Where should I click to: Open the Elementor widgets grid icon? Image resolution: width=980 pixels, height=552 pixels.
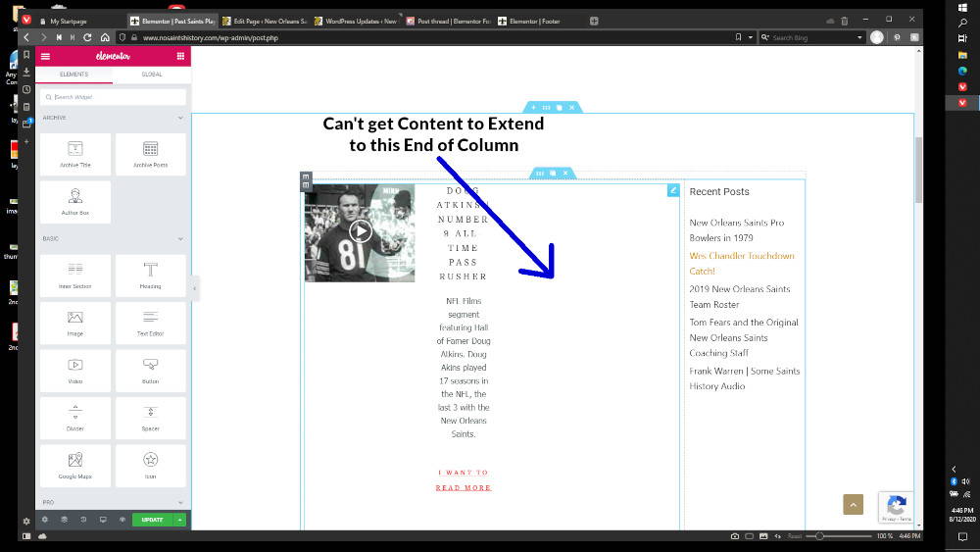coord(180,56)
